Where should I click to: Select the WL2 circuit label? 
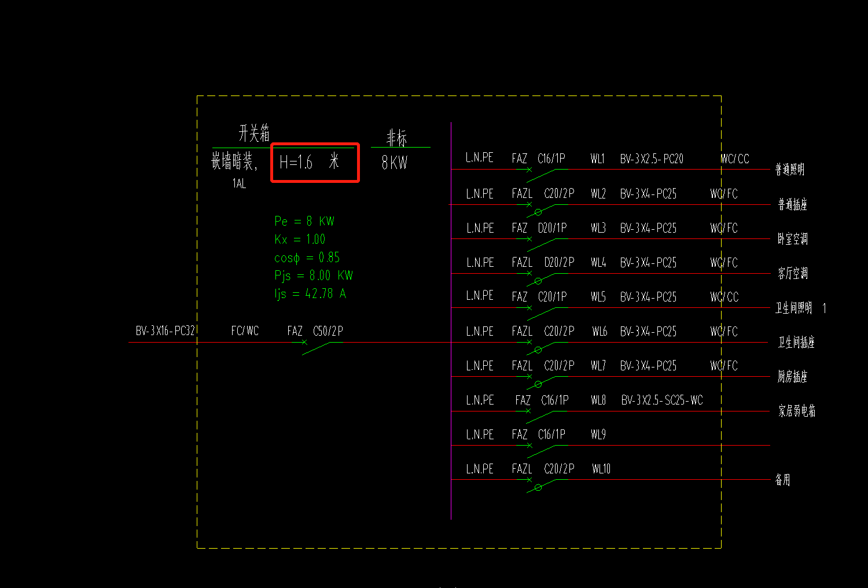click(x=598, y=194)
